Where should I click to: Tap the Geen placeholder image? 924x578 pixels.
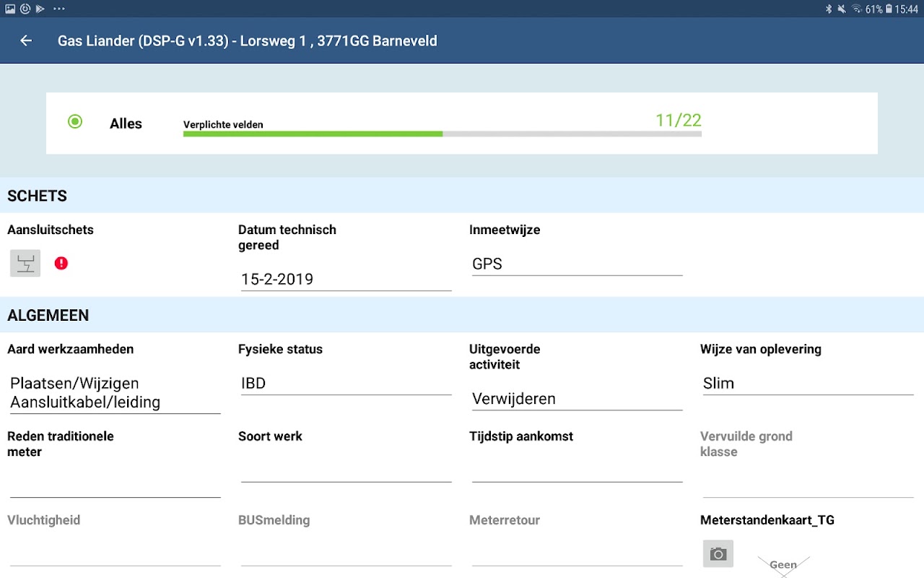(783, 565)
